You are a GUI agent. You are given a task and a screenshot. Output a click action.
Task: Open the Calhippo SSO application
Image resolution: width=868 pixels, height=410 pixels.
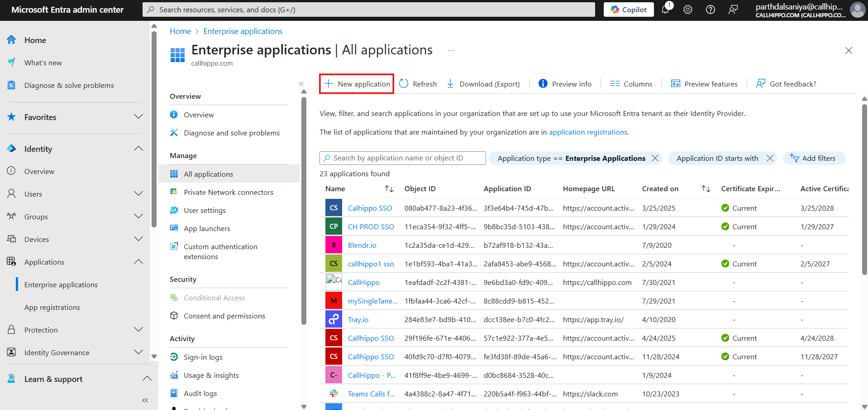tap(370, 208)
